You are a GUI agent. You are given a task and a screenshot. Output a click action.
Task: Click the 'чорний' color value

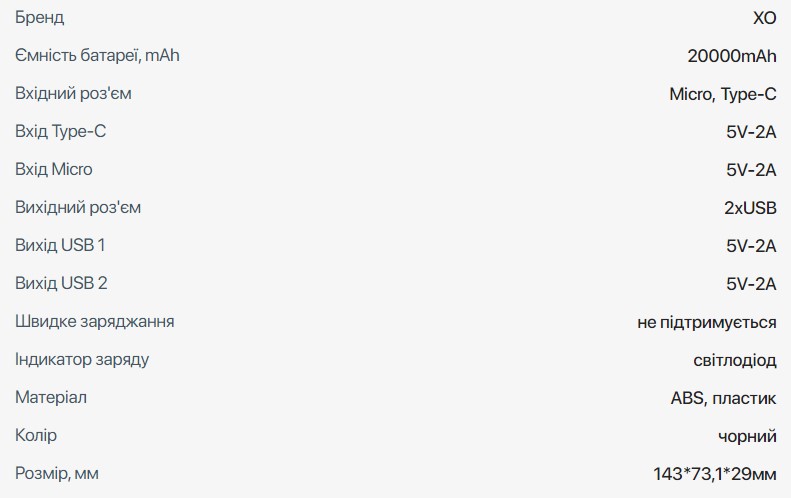pyautogui.click(x=747, y=436)
